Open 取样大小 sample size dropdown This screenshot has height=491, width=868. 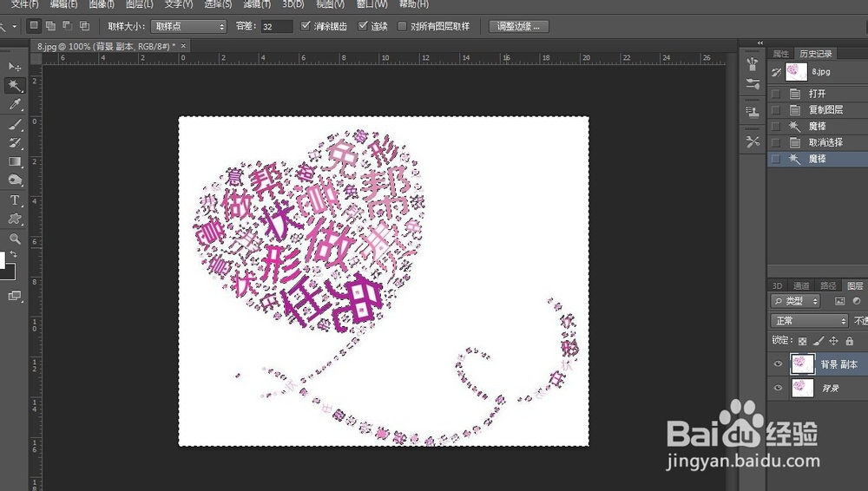(x=188, y=26)
